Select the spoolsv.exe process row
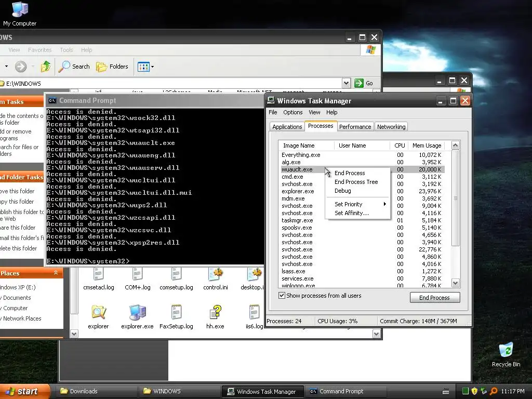Screen dimensions: 532x399 362,228
